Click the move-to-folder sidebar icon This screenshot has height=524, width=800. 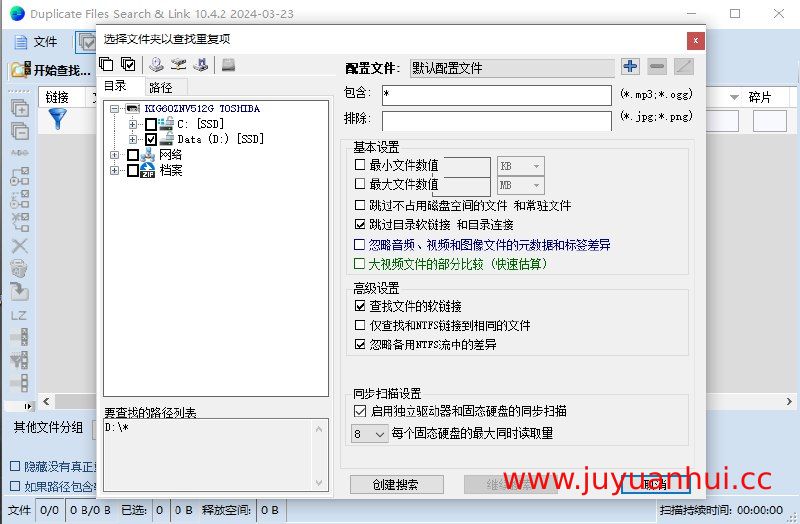point(19,291)
